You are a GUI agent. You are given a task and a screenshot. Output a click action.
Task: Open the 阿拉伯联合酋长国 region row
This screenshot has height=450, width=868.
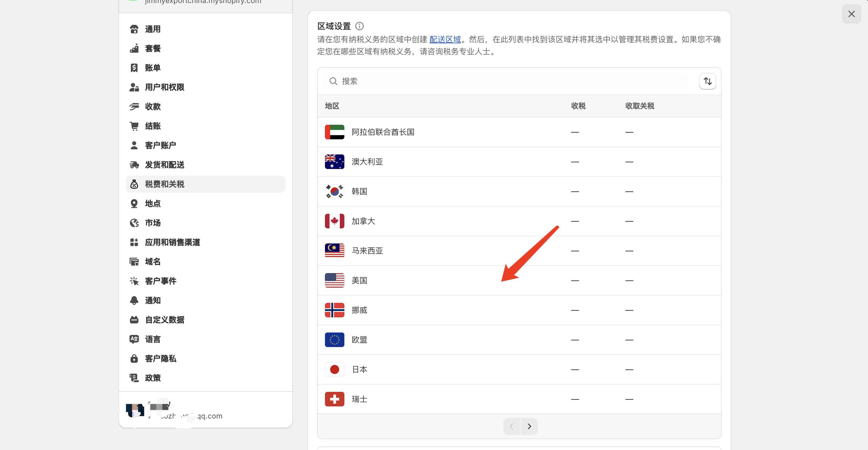point(519,132)
